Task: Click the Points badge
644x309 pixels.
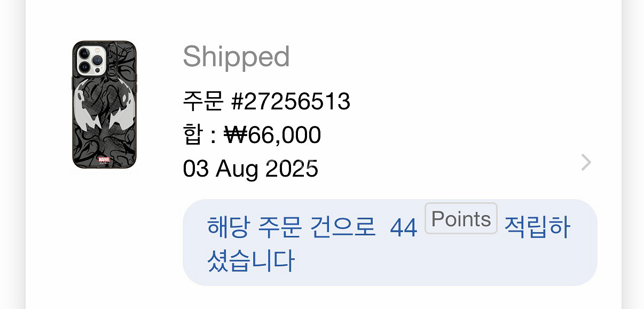Action: tap(461, 219)
